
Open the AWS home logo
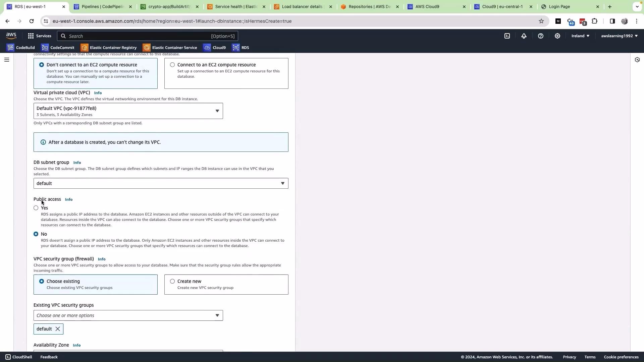[x=11, y=36]
